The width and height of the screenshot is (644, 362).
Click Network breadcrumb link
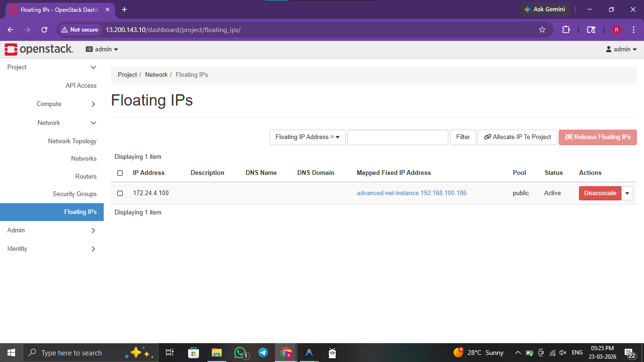156,74
